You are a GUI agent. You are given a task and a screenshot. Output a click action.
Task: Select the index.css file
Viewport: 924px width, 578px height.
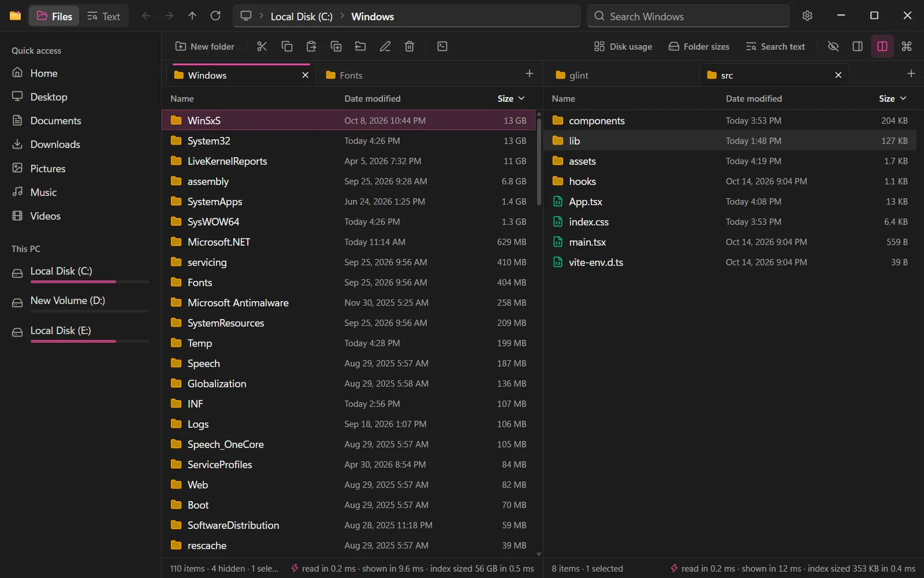tap(730, 221)
